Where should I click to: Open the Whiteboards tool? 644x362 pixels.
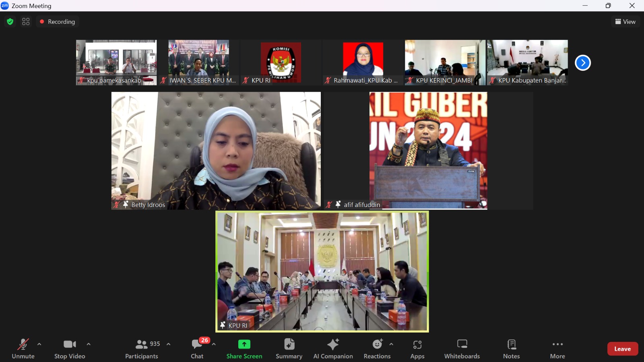(x=462, y=349)
